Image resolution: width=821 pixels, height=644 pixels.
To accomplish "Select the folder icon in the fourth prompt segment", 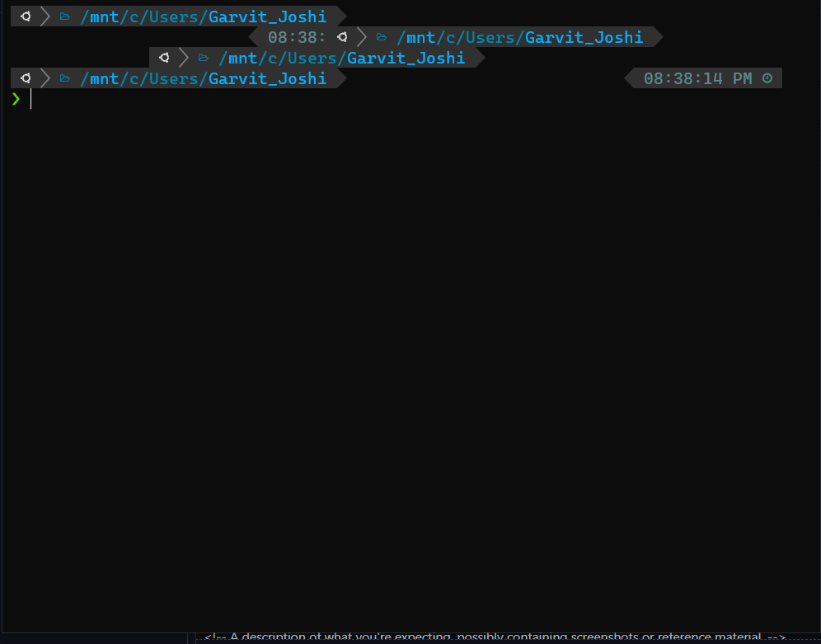I will tap(64, 78).
